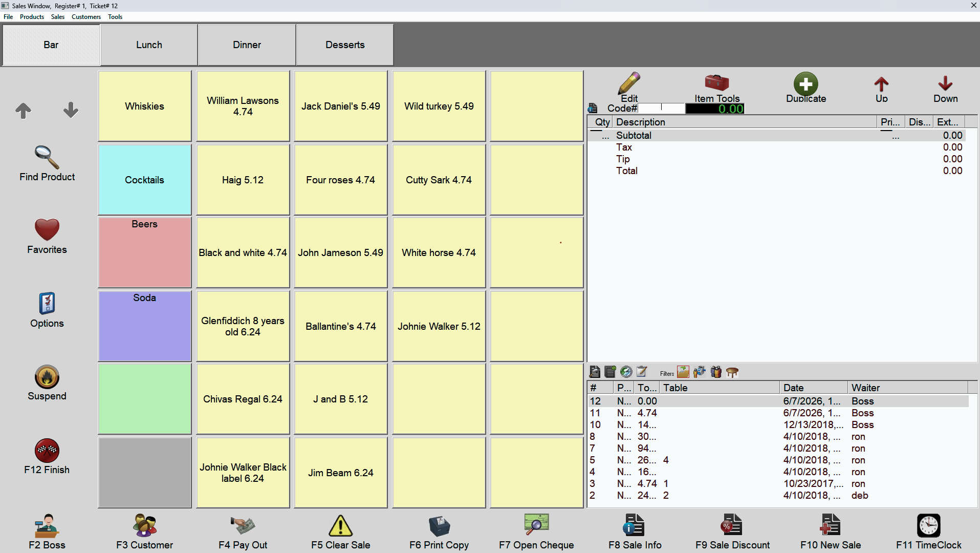The height and width of the screenshot is (553, 980).
Task: Click the Subtotal row in the ticket
Action: (x=777, y=135)
